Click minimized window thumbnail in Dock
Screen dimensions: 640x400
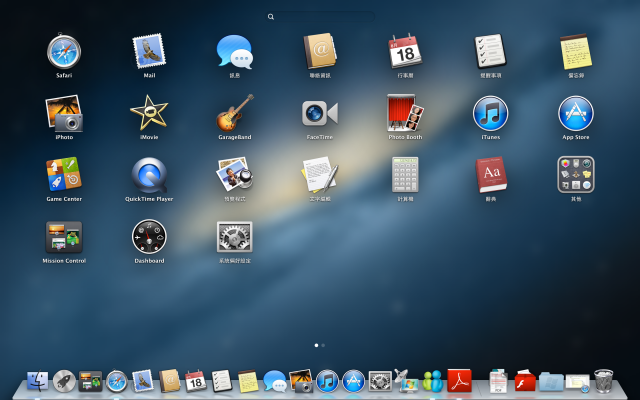click(x=578, y=383)
